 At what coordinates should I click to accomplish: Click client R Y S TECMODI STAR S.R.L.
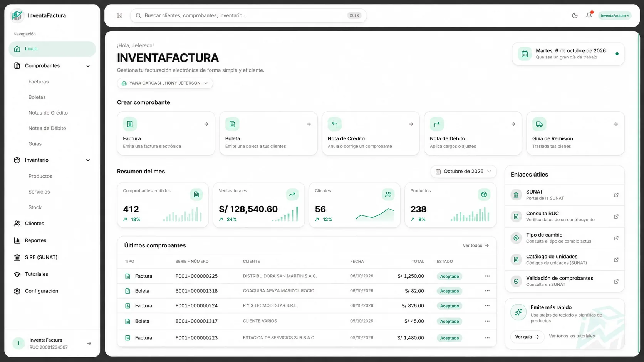point(270,306)
